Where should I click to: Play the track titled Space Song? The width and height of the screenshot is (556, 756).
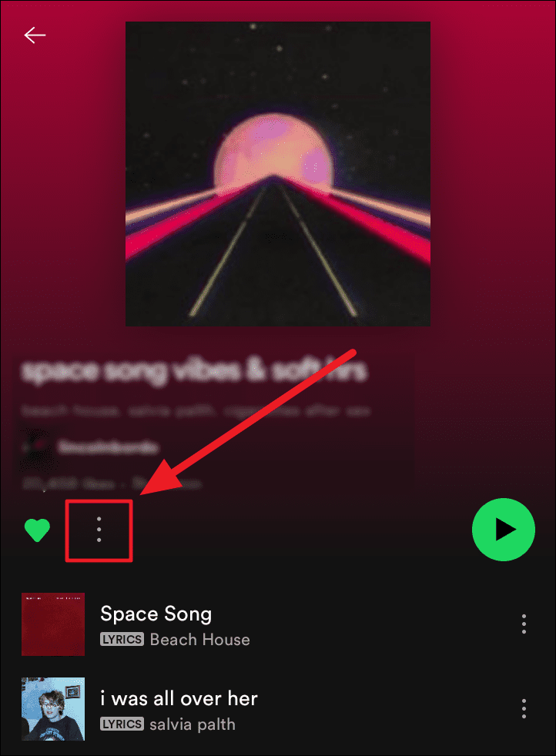click(x=156, y=614)
